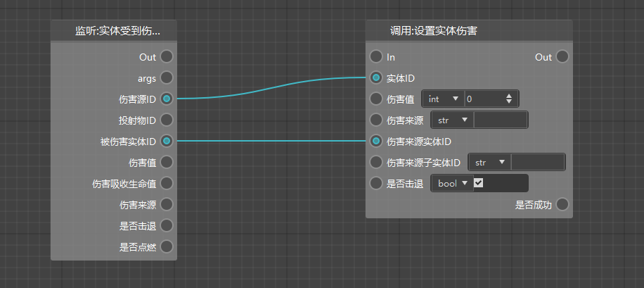Select the 调用:设置实体伤害 node title
This screenshot has width=644, height=288.
[x=433, y=31]
